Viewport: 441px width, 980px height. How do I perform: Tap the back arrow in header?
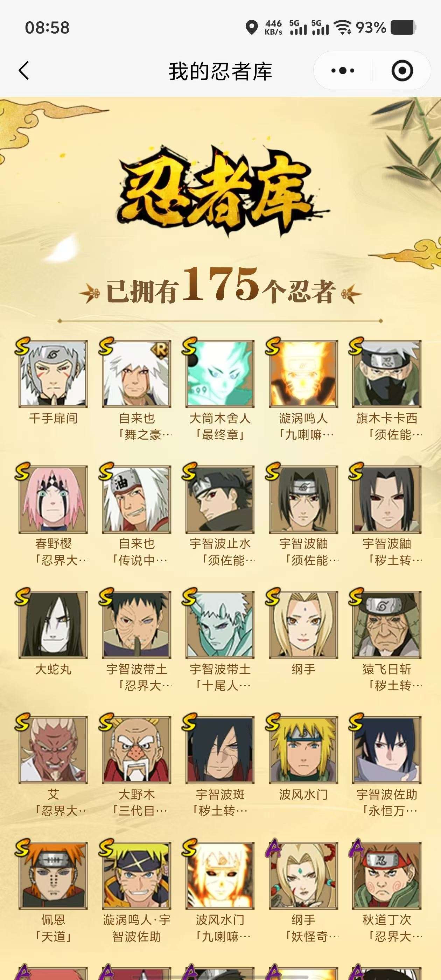click(x=23, y=70)
